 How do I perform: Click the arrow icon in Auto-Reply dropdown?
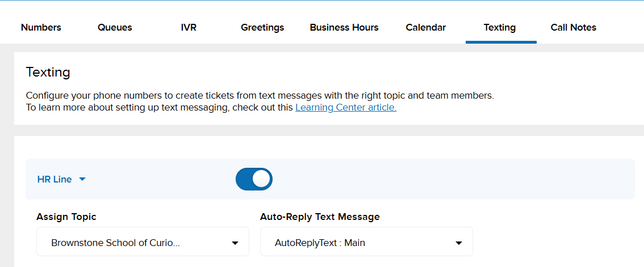pos(459,243)
